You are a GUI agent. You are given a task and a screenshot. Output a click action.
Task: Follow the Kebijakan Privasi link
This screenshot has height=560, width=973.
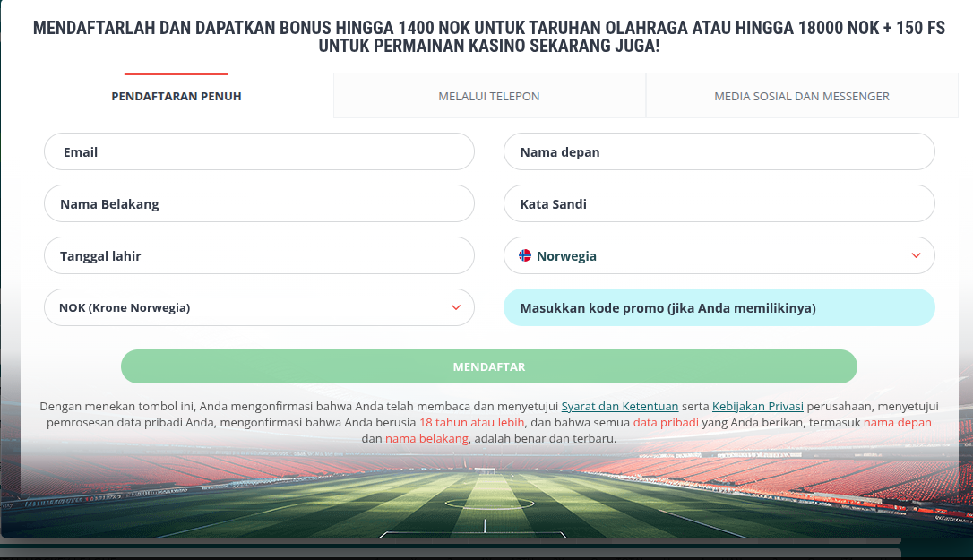coord(757,407)
